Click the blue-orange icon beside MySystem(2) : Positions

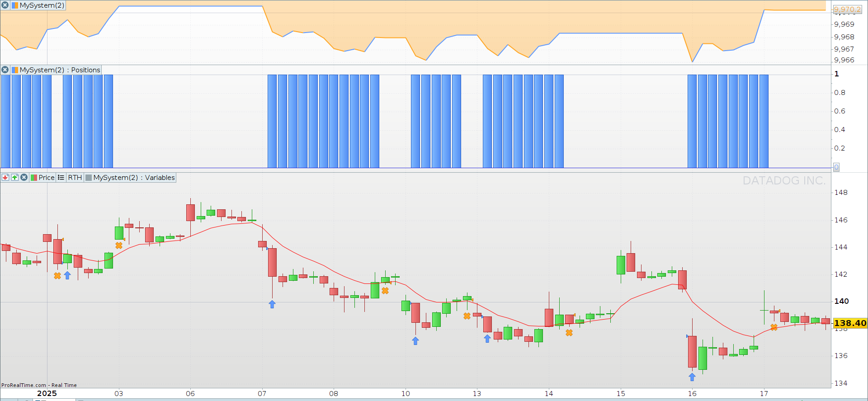pyautogui.click(x=15, y=70)
